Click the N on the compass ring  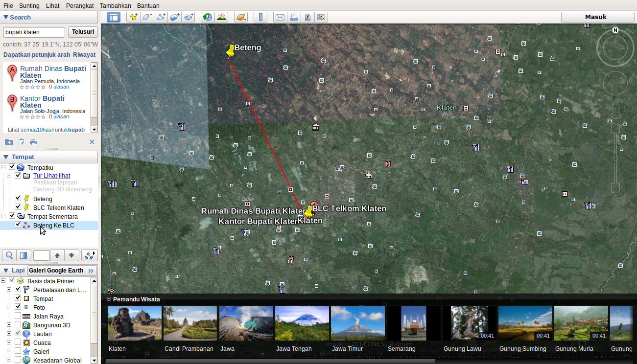coord(615,30)
